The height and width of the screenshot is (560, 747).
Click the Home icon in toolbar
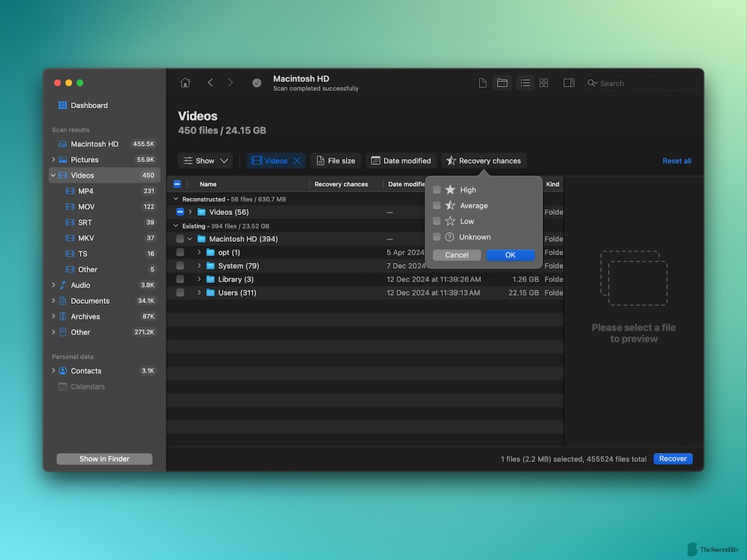(185, 83)
